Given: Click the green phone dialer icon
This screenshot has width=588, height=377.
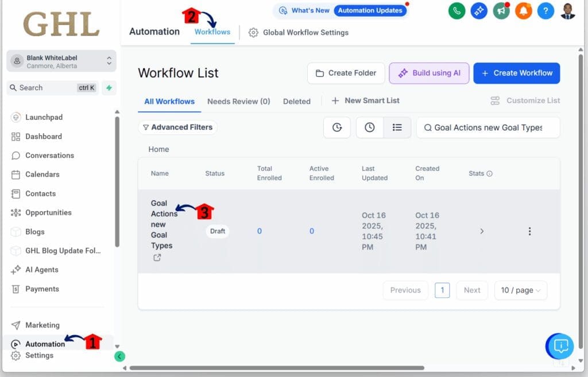Looking at the screenshot, I should pos(457,11).
